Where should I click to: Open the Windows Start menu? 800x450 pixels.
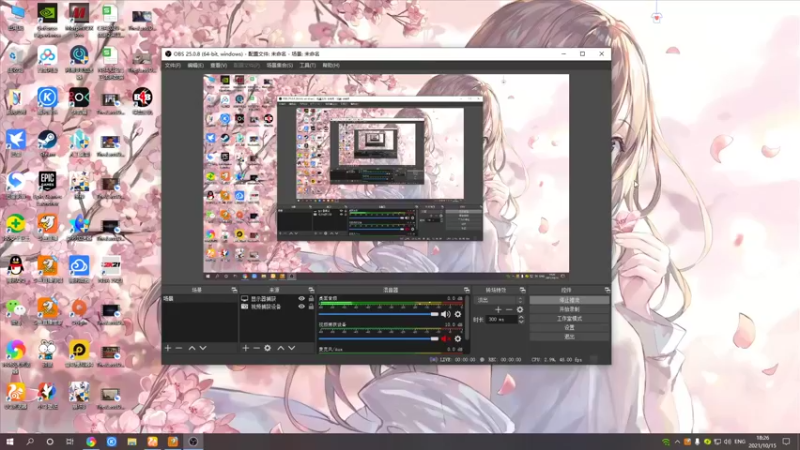[10, 442]
